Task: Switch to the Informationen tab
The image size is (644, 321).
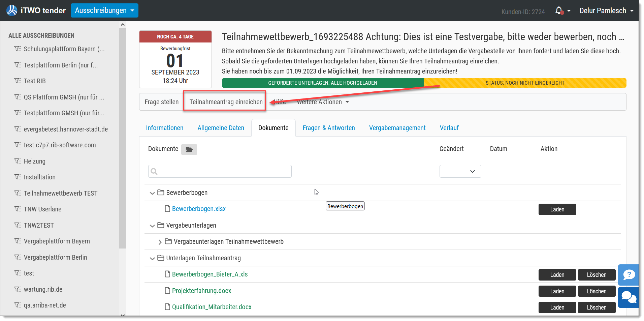Action: click(x=165, y=128)
